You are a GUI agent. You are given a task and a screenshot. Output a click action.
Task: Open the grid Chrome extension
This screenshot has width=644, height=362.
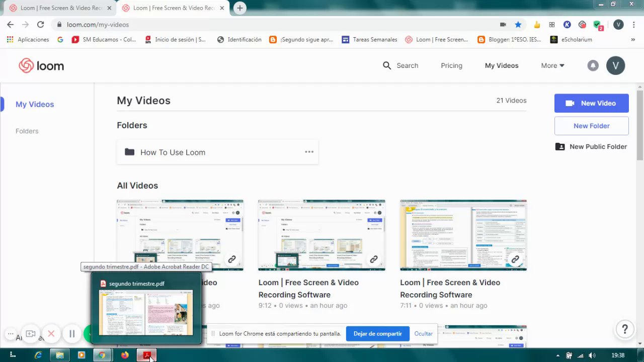(x=552, y=25)
